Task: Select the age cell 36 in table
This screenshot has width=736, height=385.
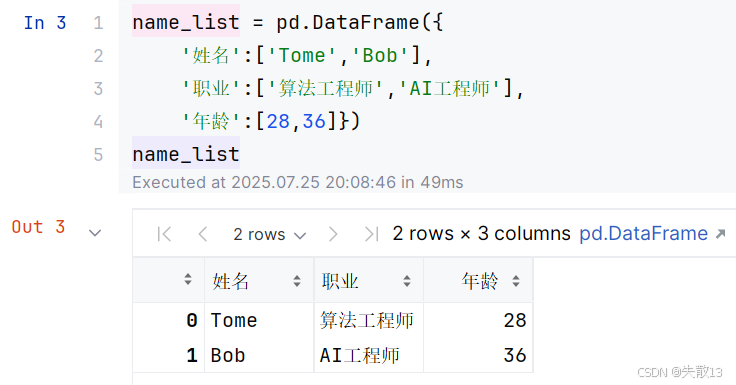Action: click(478, 355)
